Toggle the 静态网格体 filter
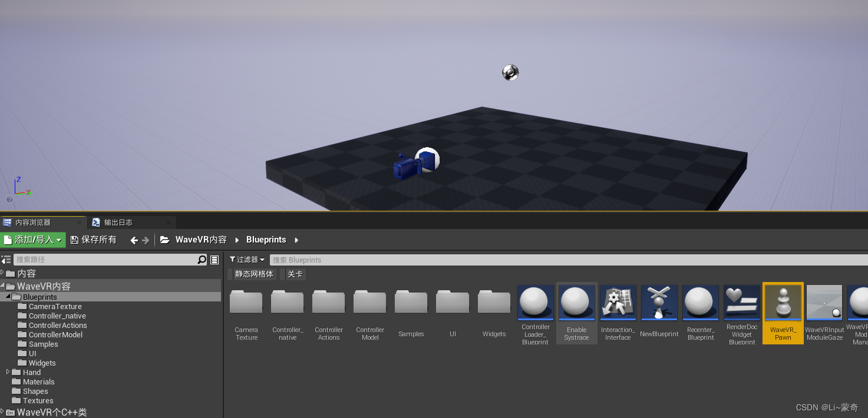Screen dimensions: 868x418 click(x=253, y=274)
